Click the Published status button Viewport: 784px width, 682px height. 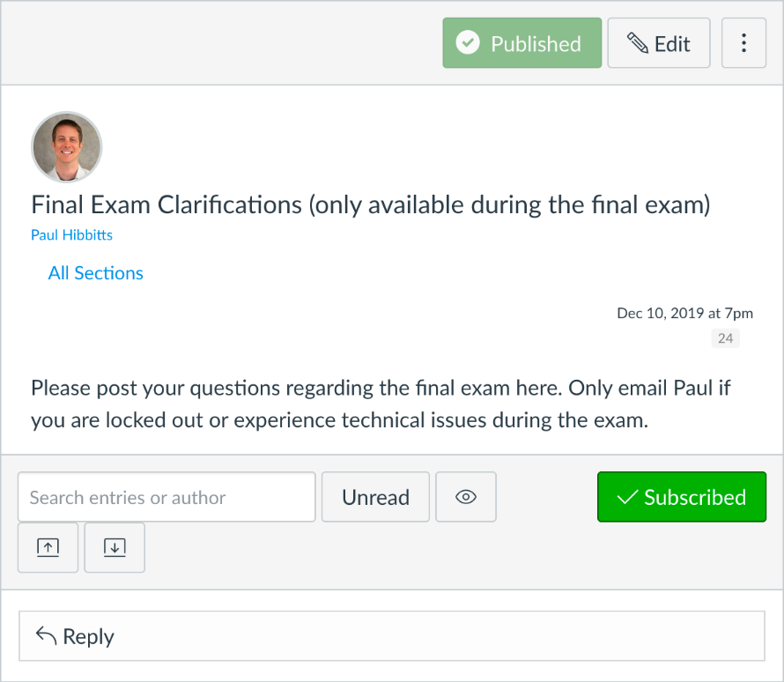(522, 43)
